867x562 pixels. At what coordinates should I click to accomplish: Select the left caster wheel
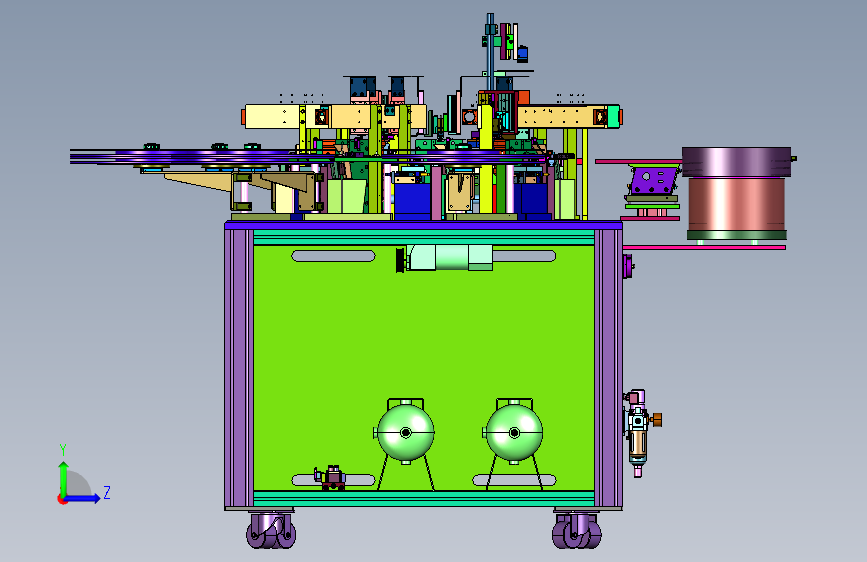[x=271, y=530]
